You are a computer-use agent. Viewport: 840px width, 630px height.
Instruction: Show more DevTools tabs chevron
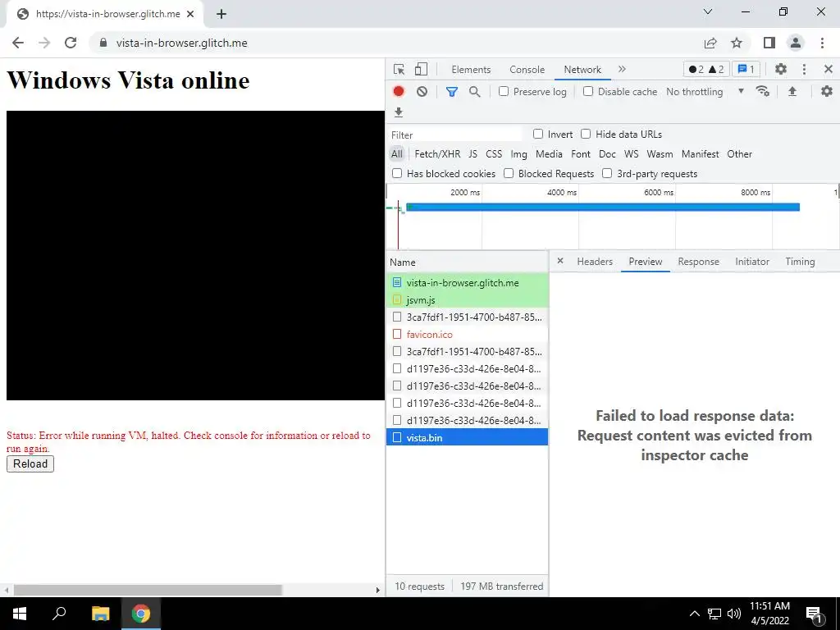[622, 69]
